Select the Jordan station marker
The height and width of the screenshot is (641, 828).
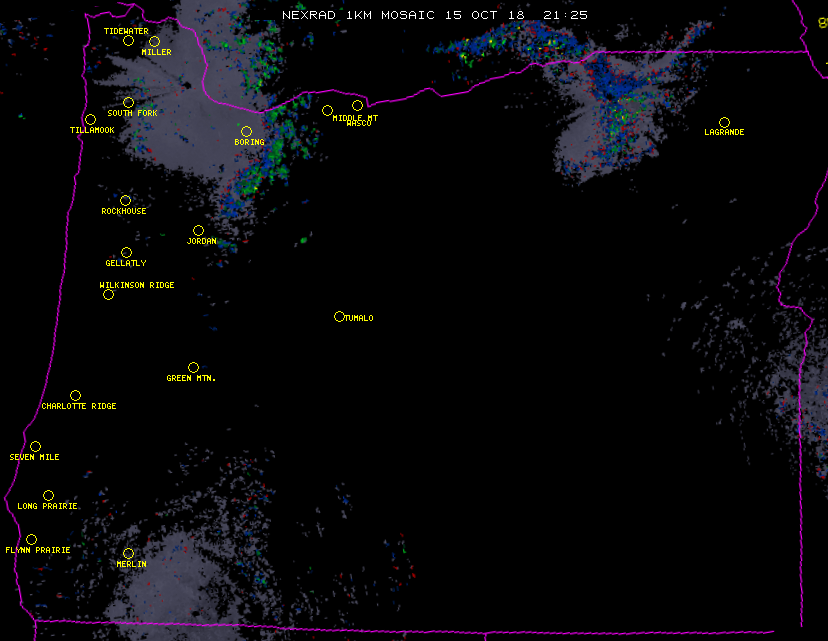(198, 231)
